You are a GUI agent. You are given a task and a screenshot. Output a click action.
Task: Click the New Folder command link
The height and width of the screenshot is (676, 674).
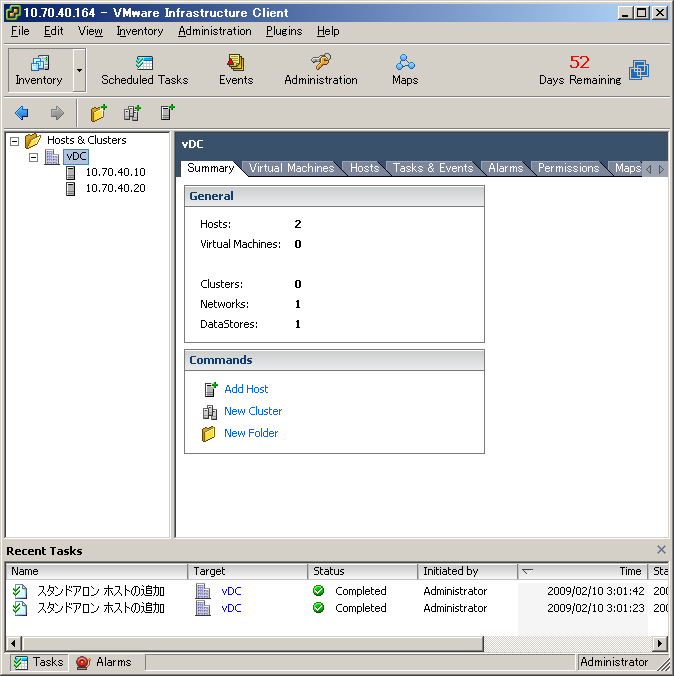(x=251, y=433)
